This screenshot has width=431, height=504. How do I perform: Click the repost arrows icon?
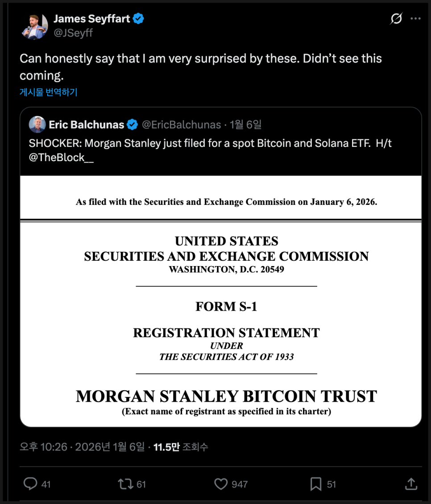pyautogui.click(x=125, y=483)
